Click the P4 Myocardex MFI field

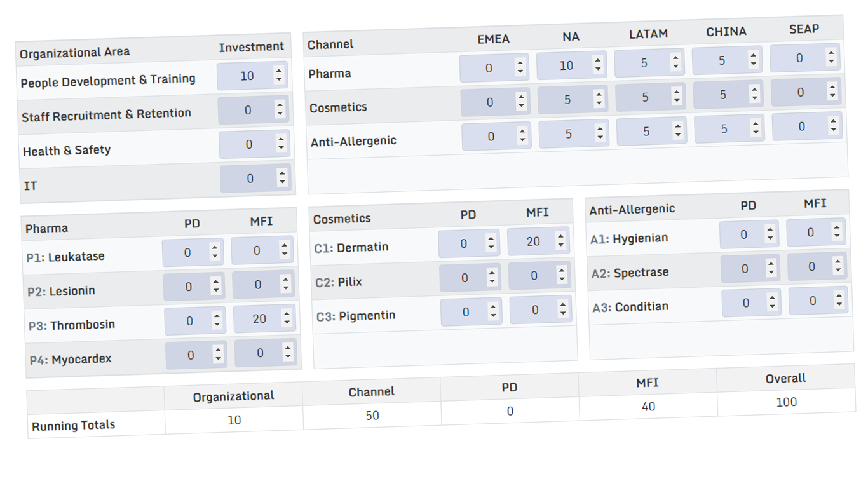pos(264,353)
